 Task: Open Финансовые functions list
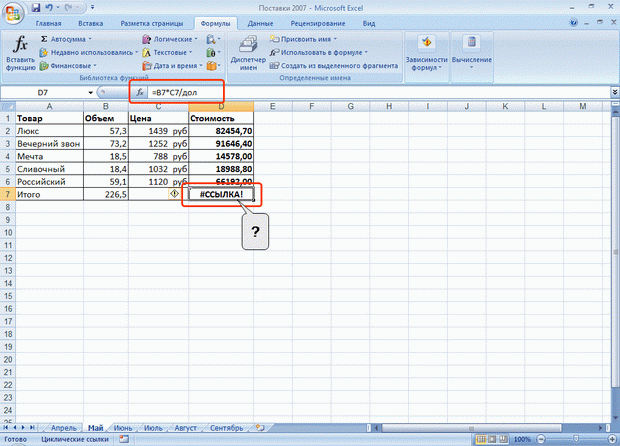point(68,66)
